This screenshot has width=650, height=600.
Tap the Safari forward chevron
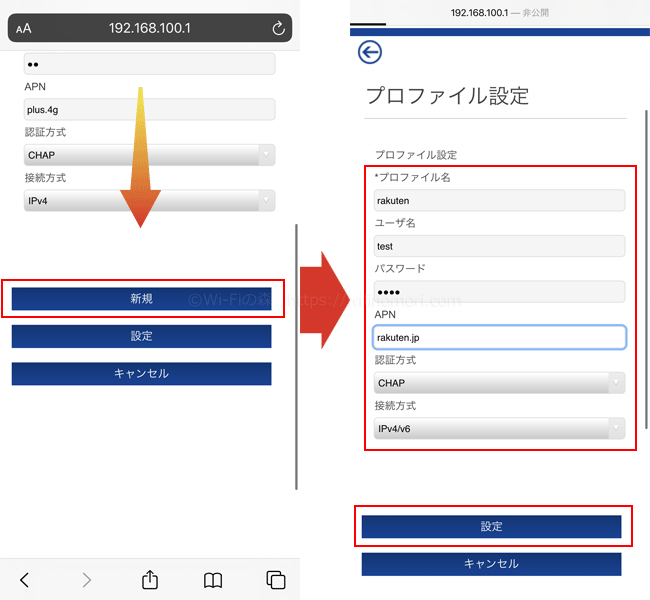(86, 580)
